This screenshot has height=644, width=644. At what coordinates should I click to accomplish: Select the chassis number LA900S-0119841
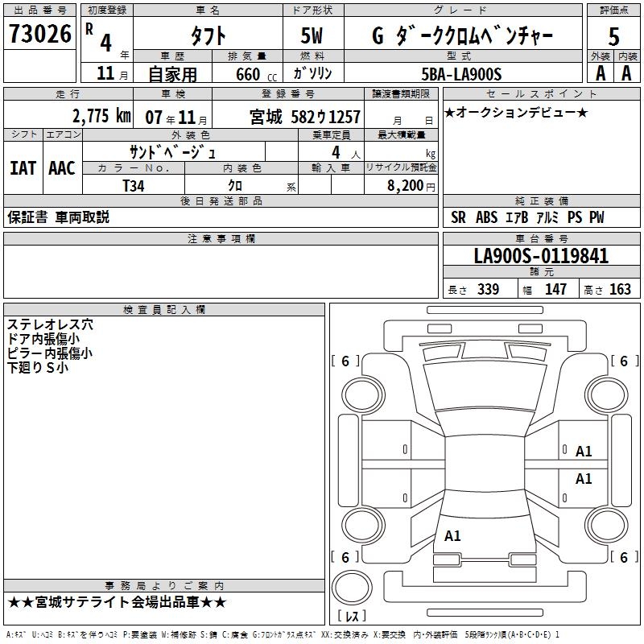pos(541,256)
